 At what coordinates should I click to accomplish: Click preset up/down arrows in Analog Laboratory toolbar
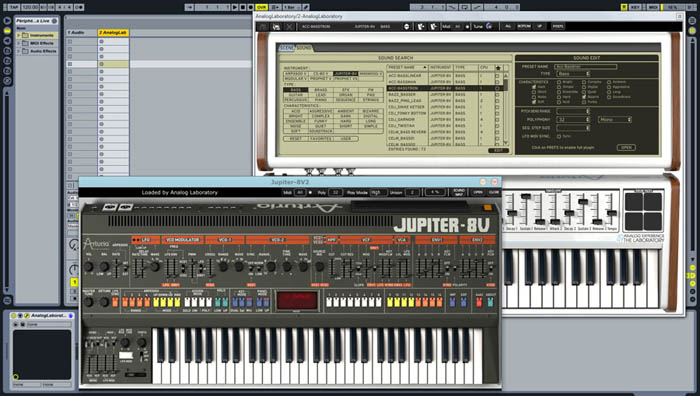[x=406, y=27]
